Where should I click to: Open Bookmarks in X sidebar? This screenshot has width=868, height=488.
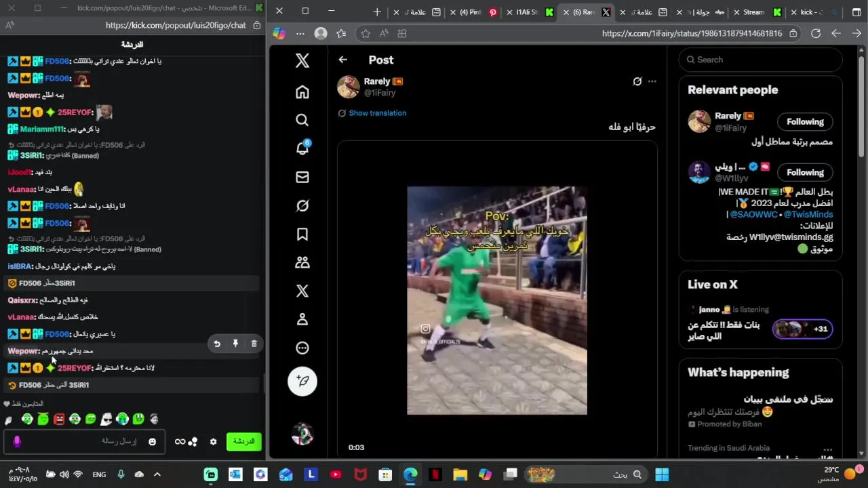pyautogui.click(x=302, y=234)
